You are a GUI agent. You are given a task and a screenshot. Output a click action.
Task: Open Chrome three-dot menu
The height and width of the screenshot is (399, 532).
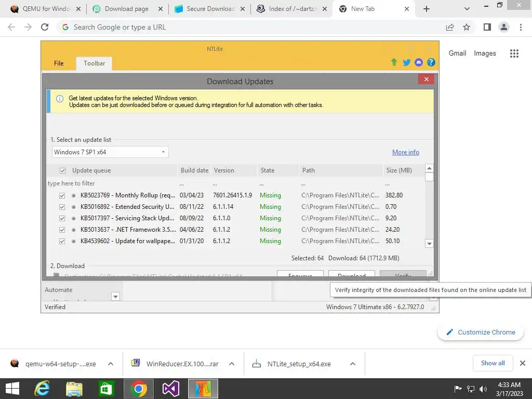tap(521, 27)
